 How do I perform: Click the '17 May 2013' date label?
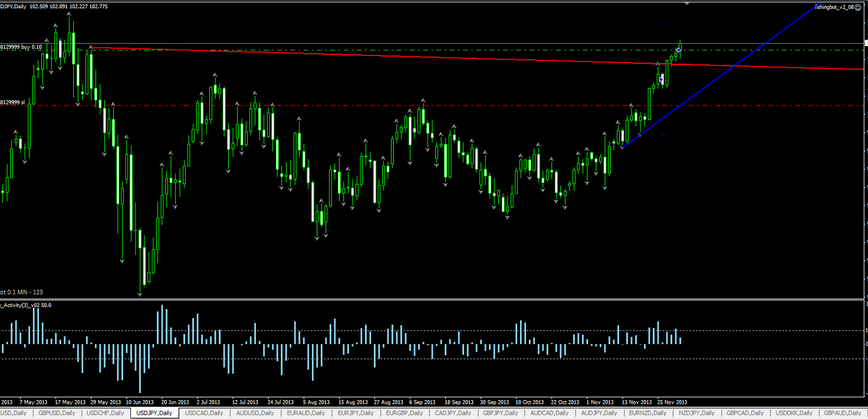pos(70,401)
